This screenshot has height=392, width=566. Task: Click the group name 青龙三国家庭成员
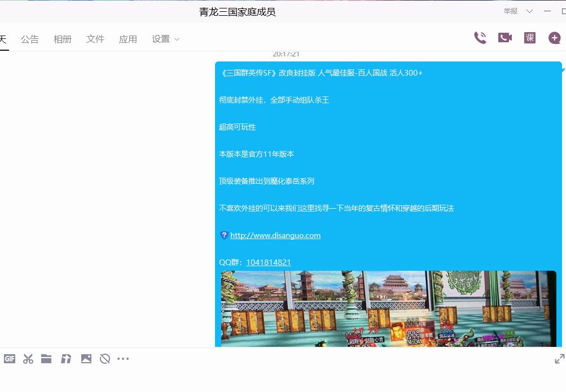(x=238, y=12)
